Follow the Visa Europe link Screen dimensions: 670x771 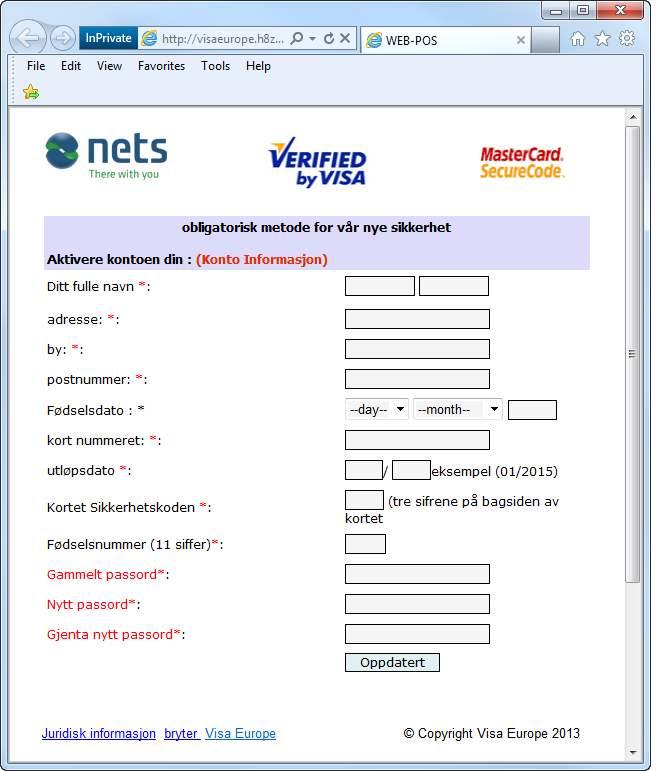click(x=240, y=734)
